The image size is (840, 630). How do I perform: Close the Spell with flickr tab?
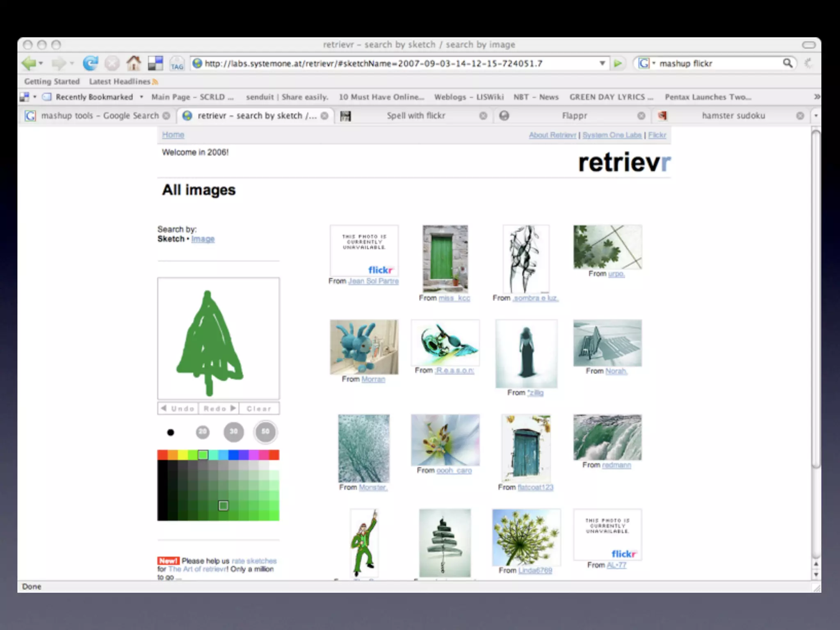tap(483, 116)
